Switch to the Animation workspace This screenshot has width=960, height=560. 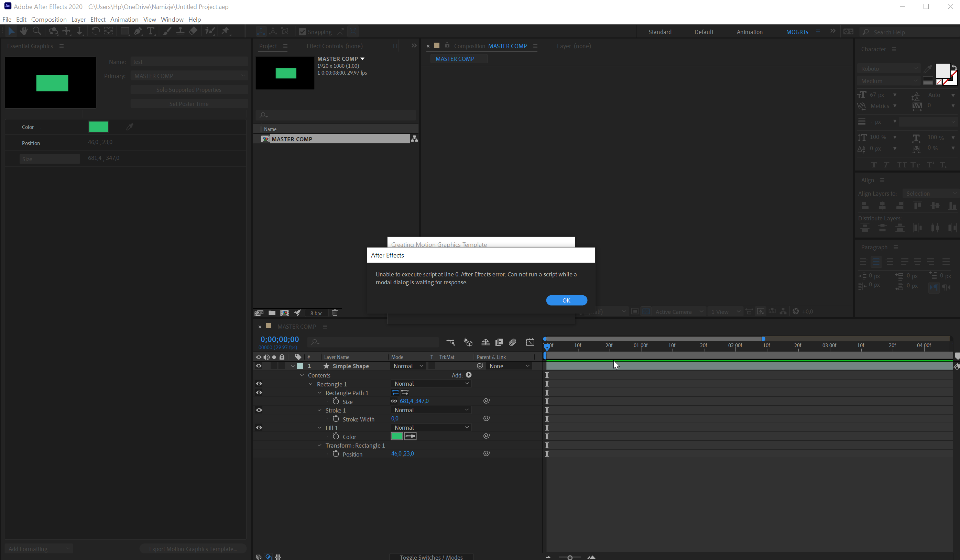749,32
